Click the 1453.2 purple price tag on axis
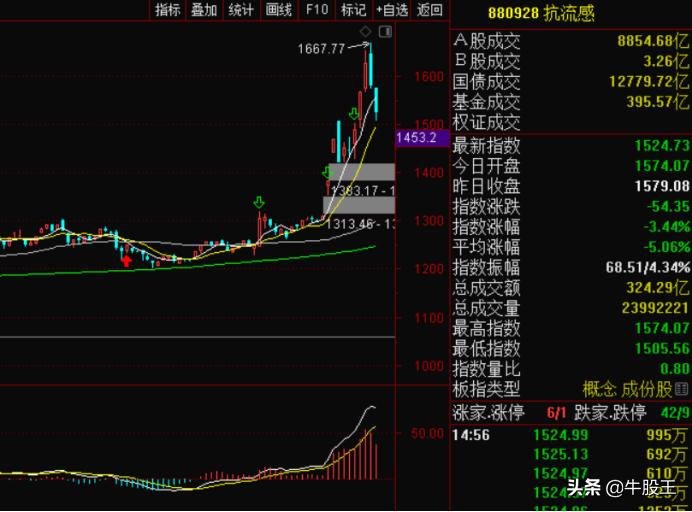This screenshot has height=512, width=692. point(418,138)
